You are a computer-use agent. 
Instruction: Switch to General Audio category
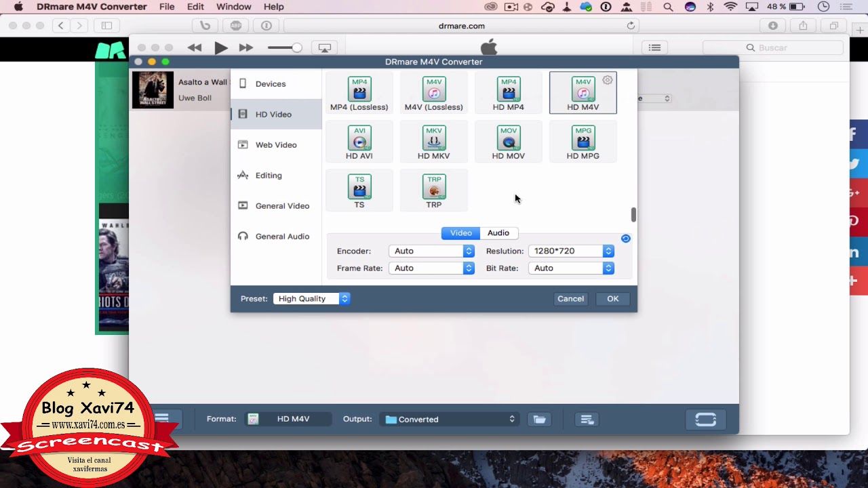coord(276,237)
